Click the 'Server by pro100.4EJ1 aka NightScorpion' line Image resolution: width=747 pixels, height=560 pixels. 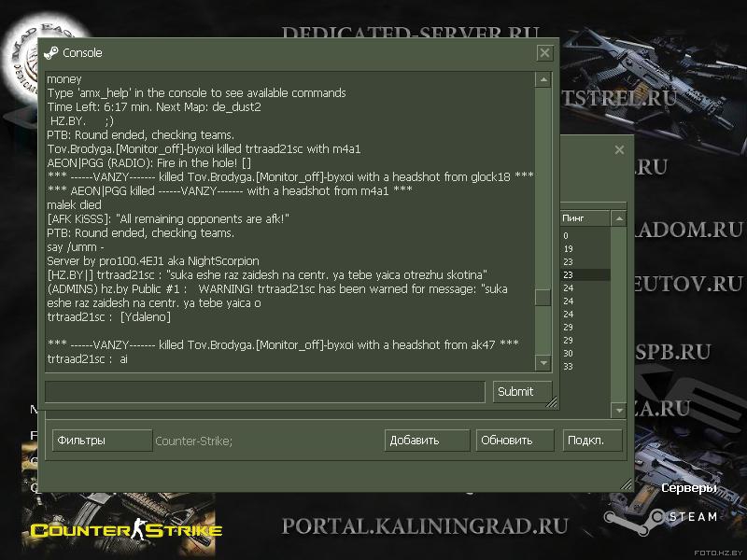pos(153,261)
